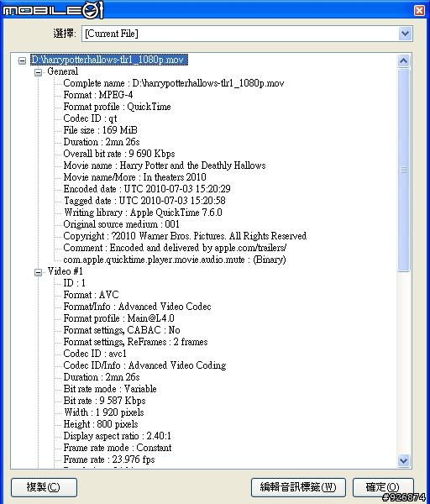Image resolution: width=430 pixels, height=504 pixels.
Task: Select the Copyright Warner Bros. row
Action: pyautogui.click(x=185, y=236)
